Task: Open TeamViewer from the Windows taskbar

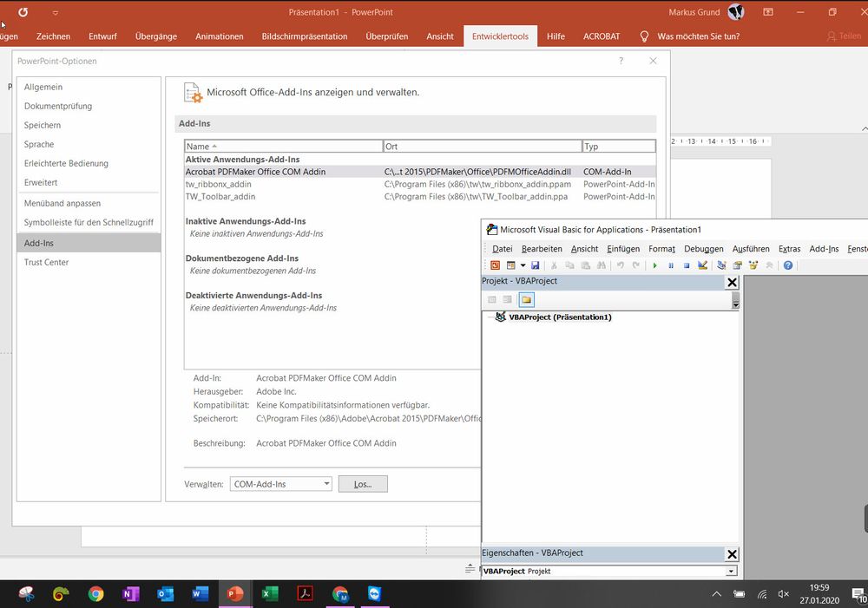Action: click(x=375, y=594)
